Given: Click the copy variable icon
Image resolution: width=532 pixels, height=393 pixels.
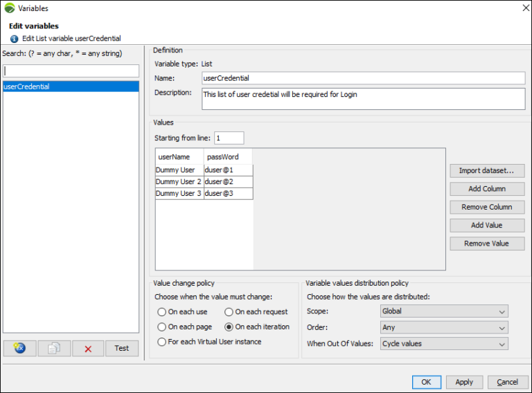Looking at the screenshot, I should [x=54, y=349].
